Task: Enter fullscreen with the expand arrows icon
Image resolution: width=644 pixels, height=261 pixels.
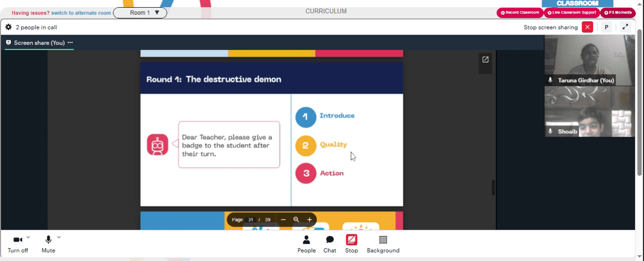Action: tap(625, 28)
